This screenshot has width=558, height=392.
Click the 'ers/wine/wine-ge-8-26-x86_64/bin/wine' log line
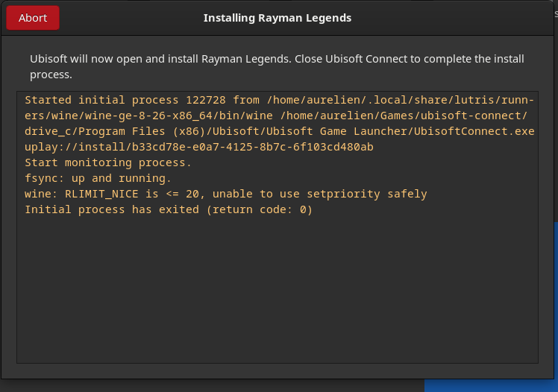(276, 116)
